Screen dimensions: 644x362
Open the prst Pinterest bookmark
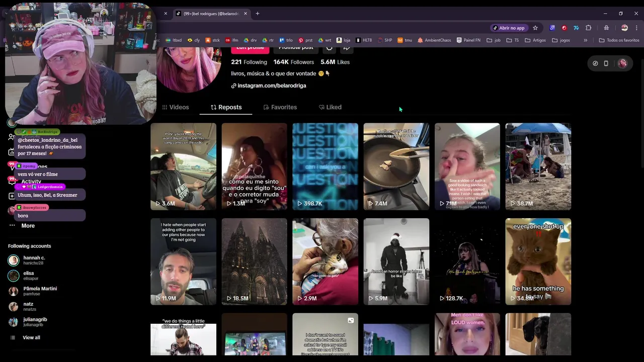(x=305, y=40)
